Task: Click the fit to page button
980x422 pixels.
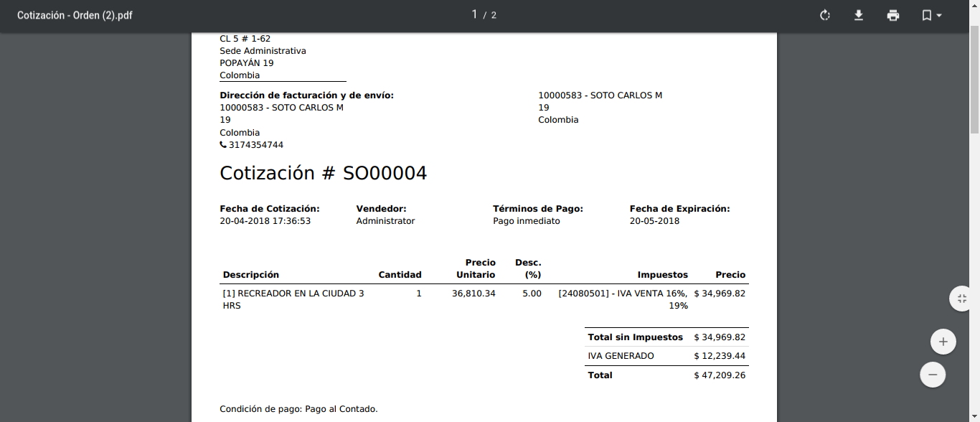Action: click(x=962, y=299)
